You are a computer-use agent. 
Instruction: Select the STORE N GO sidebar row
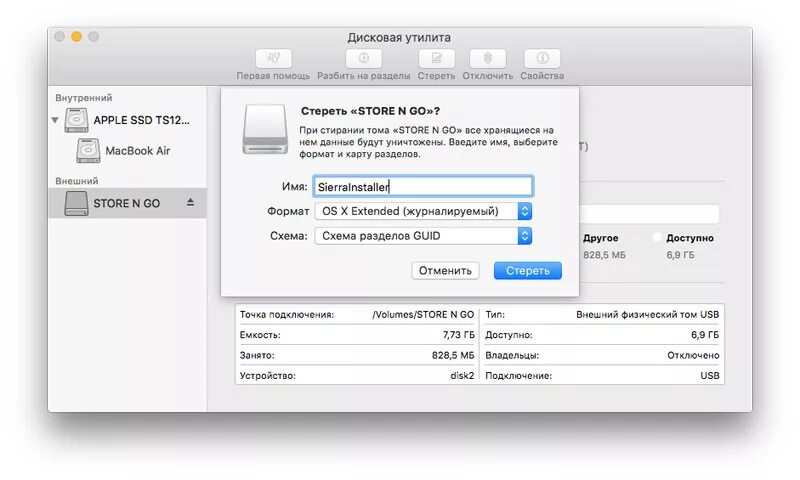(128, 203)
